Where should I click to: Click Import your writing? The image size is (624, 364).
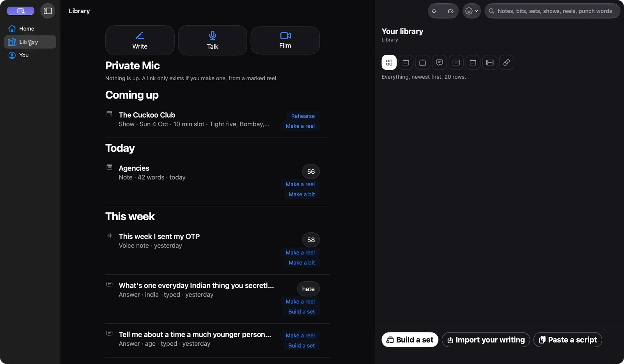486,340
